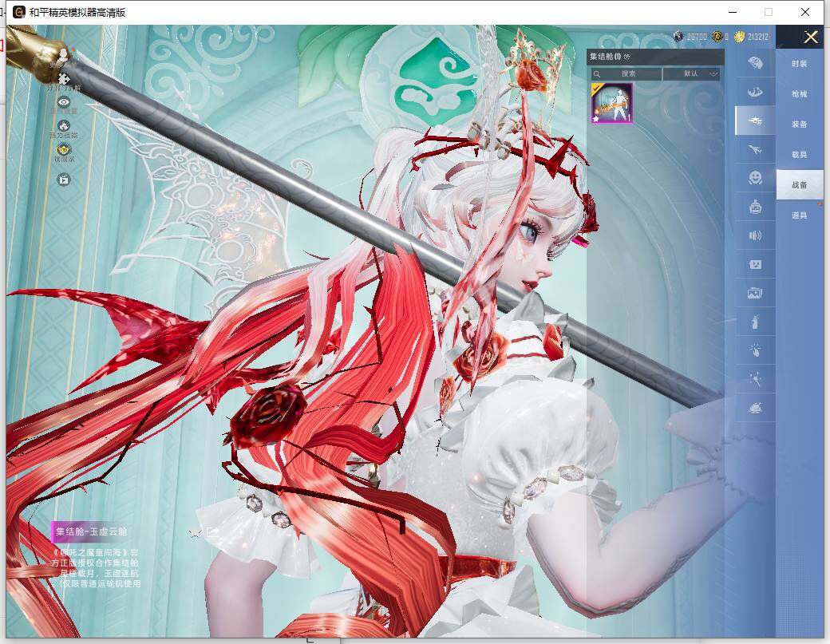Click the 搜索 search field
The image size is (830, 644).
[626, 73]
